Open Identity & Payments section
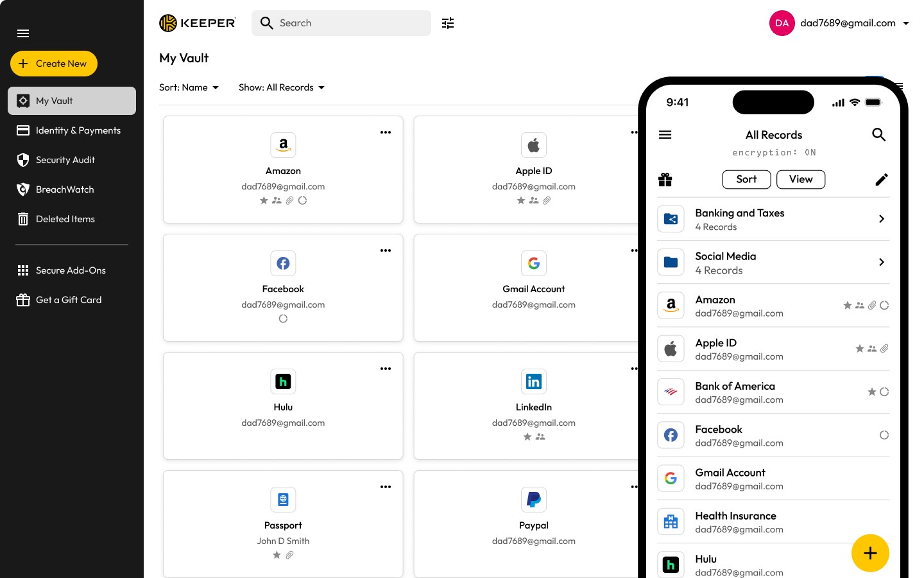The width and height of the screenshot is (924, 578). 78,130
